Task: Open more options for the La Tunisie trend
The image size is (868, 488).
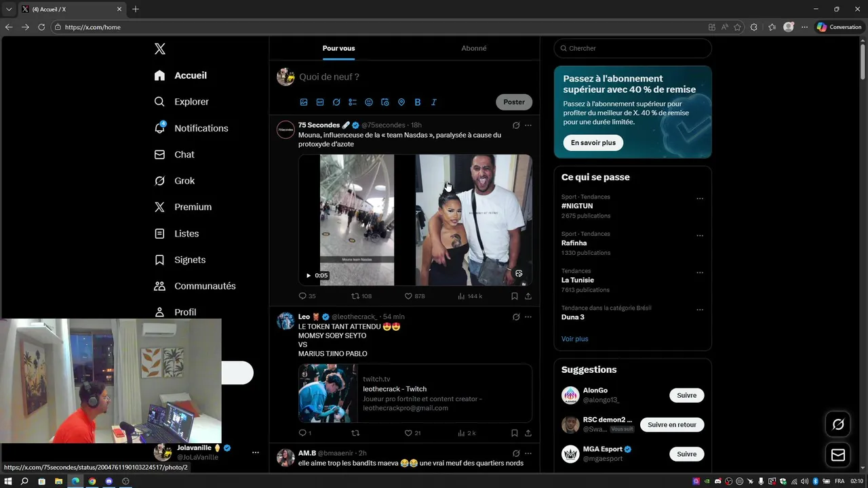Action: [x=700, y=272]
